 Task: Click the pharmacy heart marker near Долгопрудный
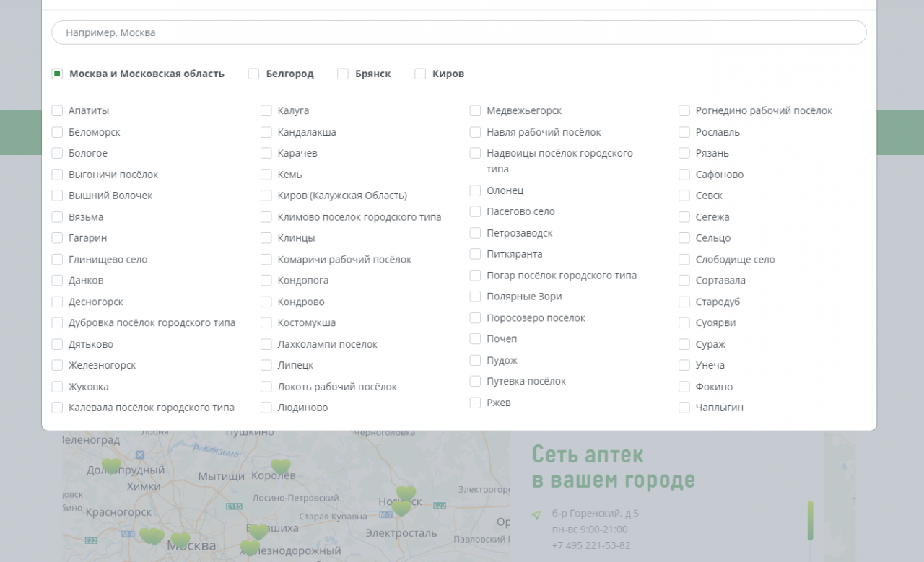click(x=111, y=465)
